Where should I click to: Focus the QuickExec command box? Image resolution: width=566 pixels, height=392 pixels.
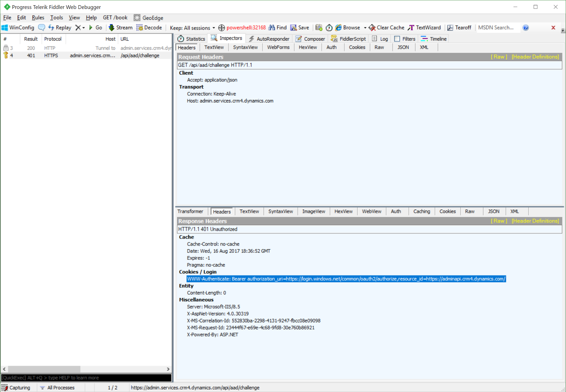pos(86,378)
